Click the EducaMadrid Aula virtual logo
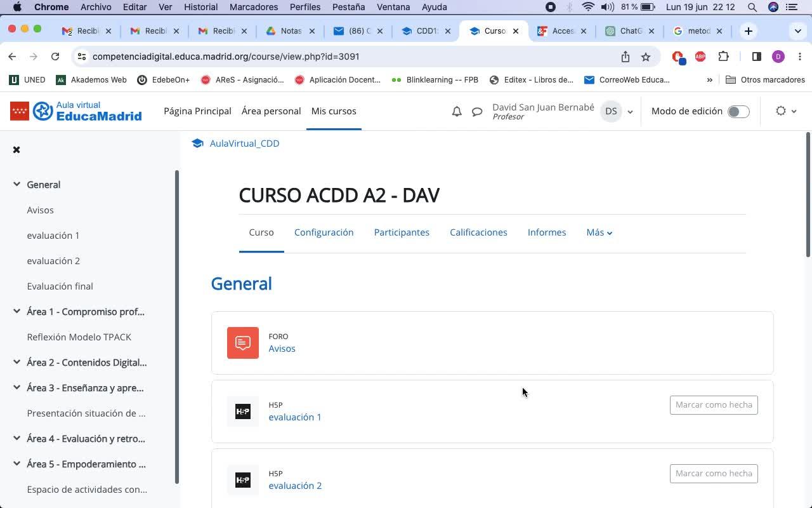Screen dimensions: 812x508 [76, 111]
